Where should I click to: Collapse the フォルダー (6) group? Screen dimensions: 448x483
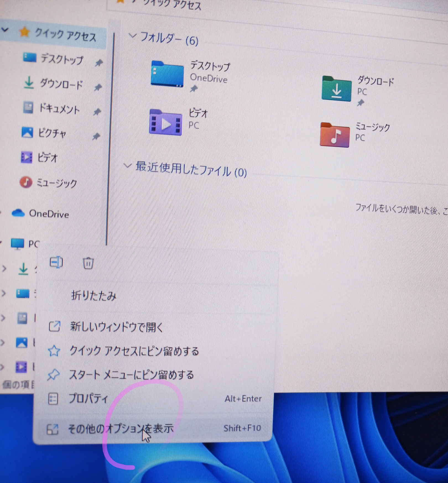(x=133, y=36)
